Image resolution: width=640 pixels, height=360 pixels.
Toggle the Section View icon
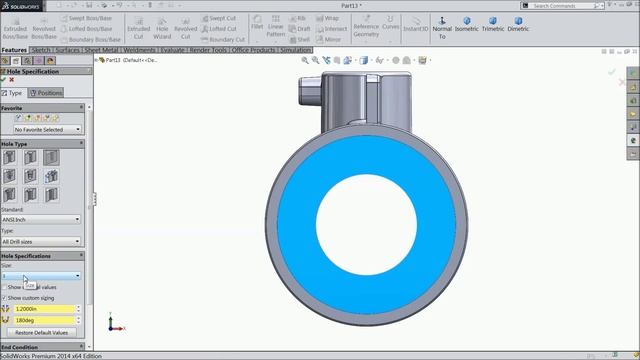coord(337,60)
